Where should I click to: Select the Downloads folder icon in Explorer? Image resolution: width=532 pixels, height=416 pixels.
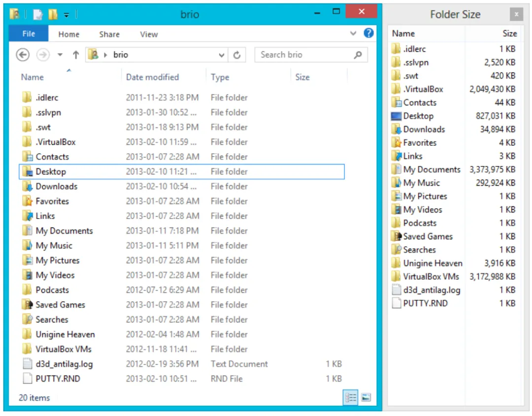pyautogui.click(x=27, y=186)
